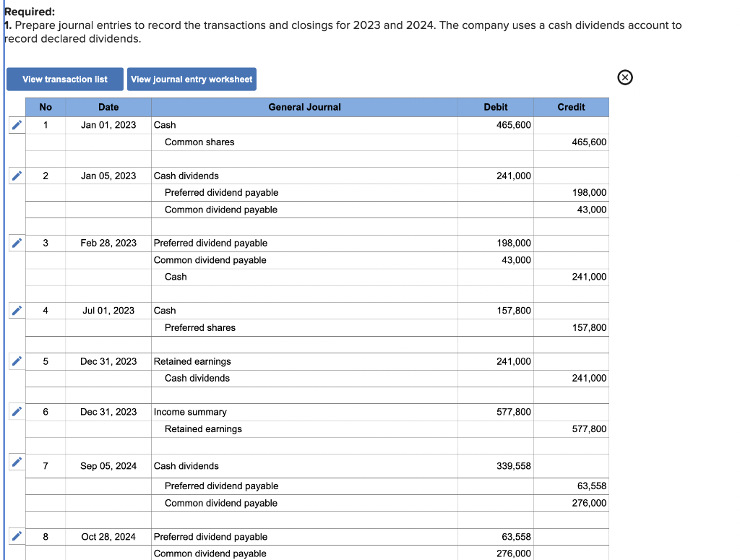This screenshot has height=560, width=740.
Task: Select the No column header
Action: pos(46,107)
